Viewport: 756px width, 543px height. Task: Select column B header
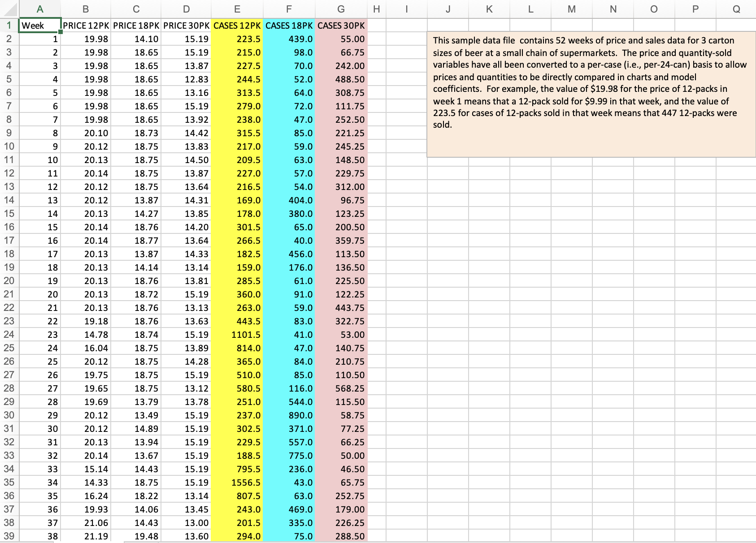[x=85, y=9]
